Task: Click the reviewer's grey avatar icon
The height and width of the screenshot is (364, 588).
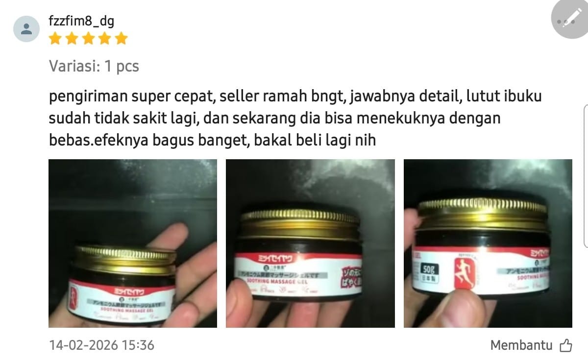Action: tap(26, 29)
